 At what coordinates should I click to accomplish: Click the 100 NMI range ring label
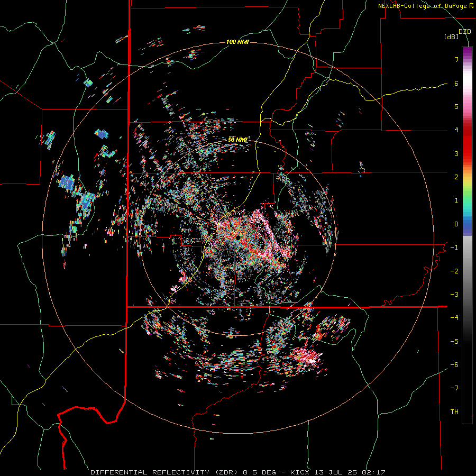click(237, 42)
